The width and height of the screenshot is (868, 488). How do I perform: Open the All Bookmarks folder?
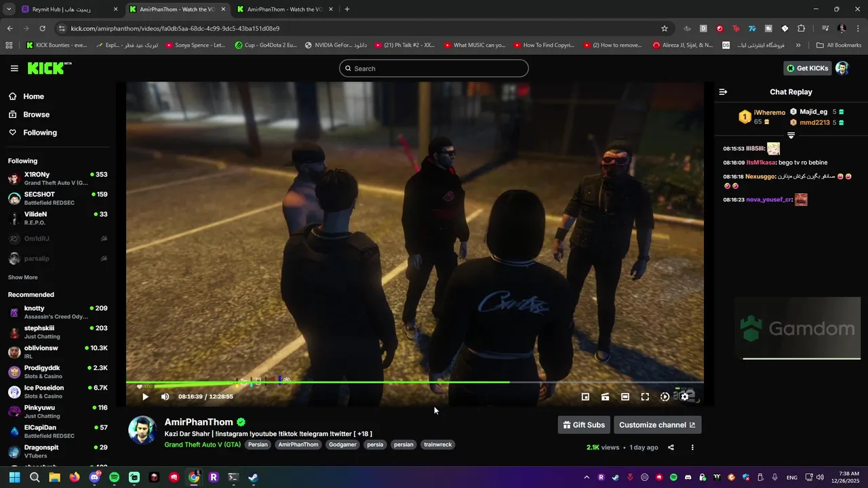839,45
